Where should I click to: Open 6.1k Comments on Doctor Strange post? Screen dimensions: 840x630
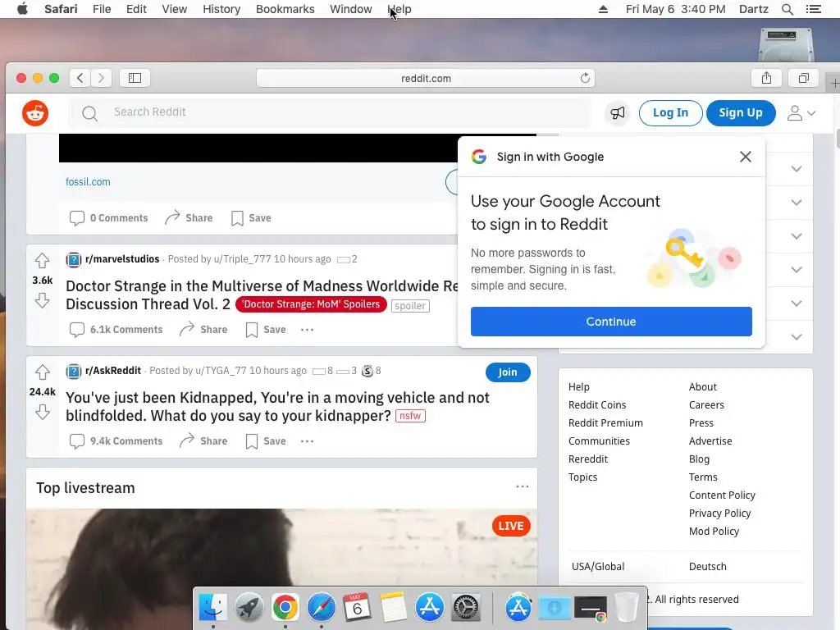click(x=116, y=330)
